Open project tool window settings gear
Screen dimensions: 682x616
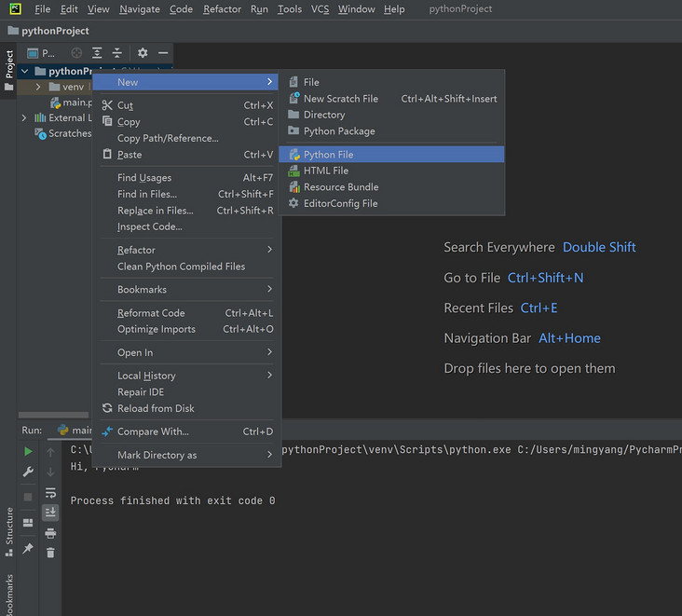pos(143,53)
